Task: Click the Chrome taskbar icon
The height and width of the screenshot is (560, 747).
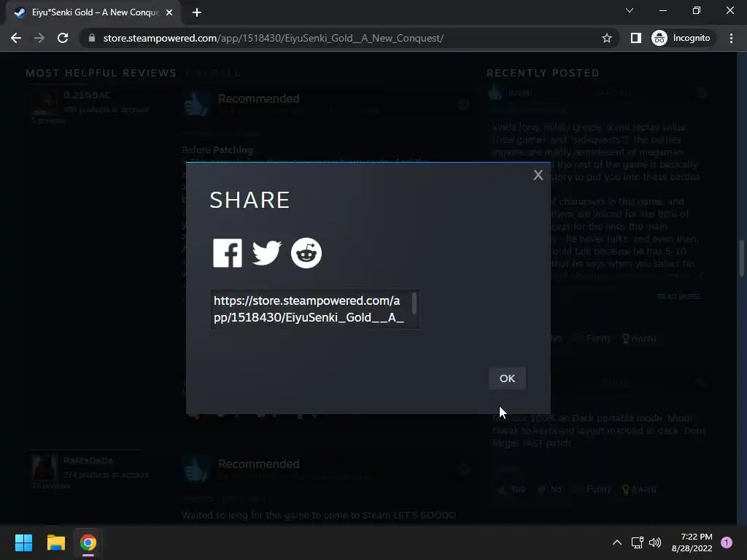Action: click(88, 542)
